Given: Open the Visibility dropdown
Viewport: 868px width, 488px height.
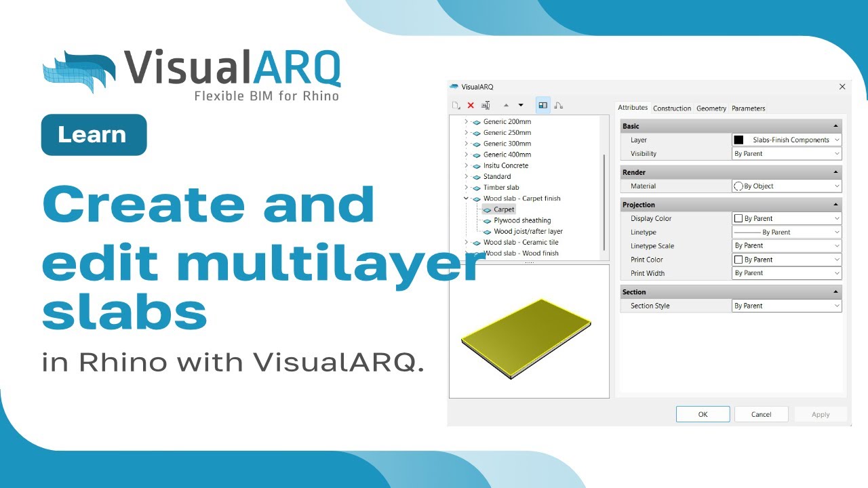Looking at the screenshot, I should click(787, 154).
